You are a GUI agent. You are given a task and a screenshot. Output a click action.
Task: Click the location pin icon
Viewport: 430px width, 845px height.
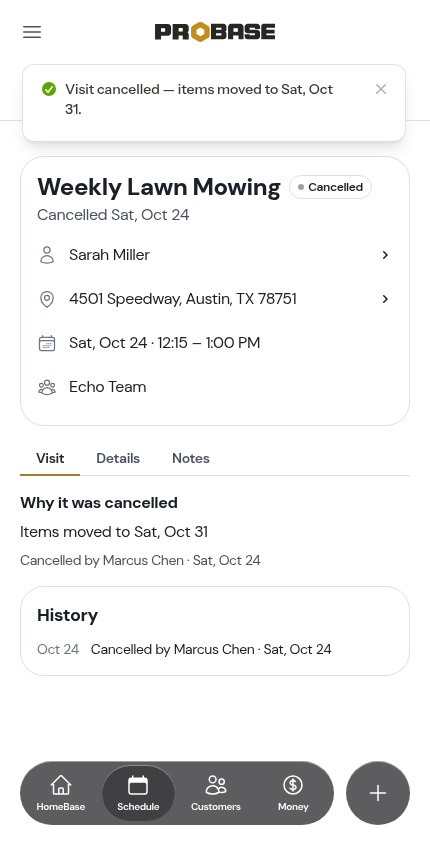47,299
